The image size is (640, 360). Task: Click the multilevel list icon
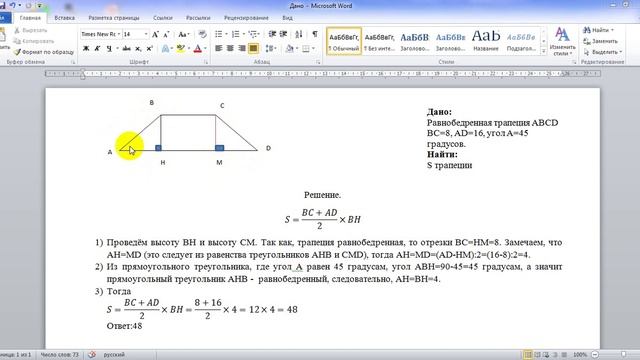click(253, 34)
